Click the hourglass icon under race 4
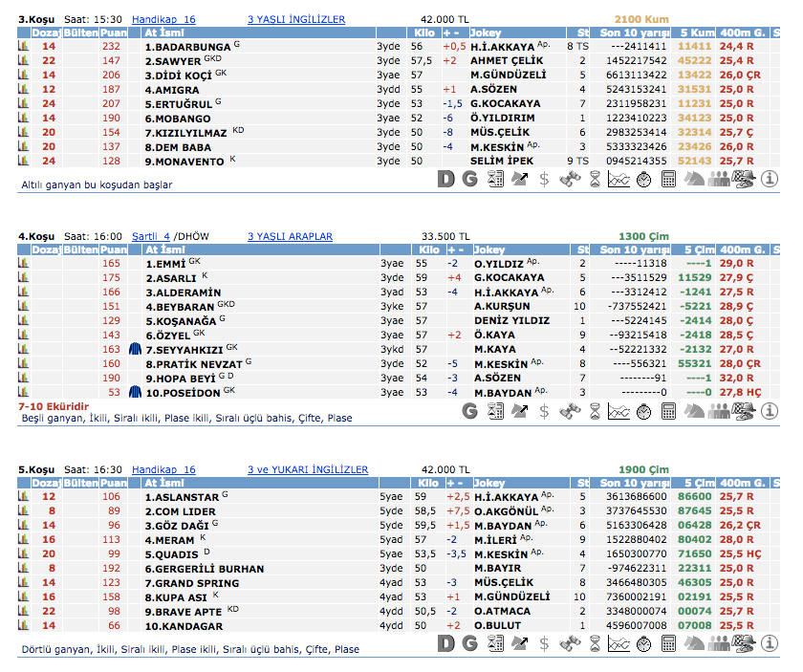Viewport: 803px width, 672px height. point(594,411)
